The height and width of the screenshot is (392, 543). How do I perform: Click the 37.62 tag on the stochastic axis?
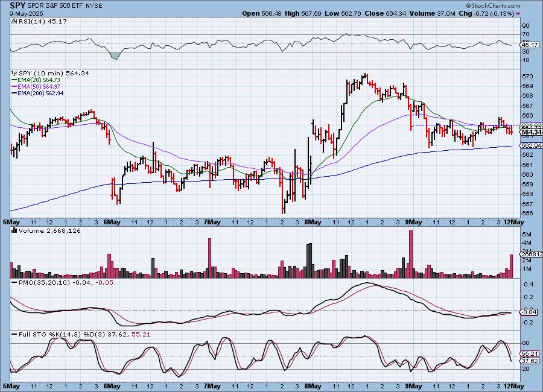(x=530, y=361)
